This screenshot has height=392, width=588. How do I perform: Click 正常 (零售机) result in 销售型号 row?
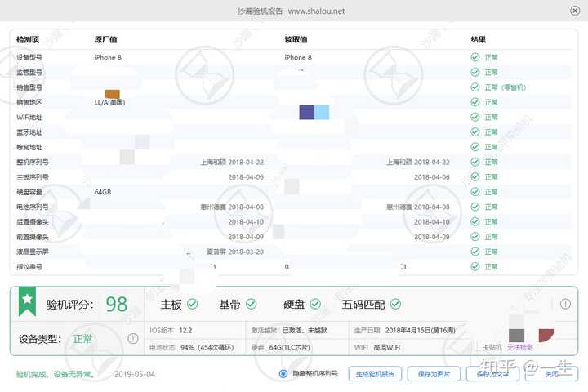(506, 87)
